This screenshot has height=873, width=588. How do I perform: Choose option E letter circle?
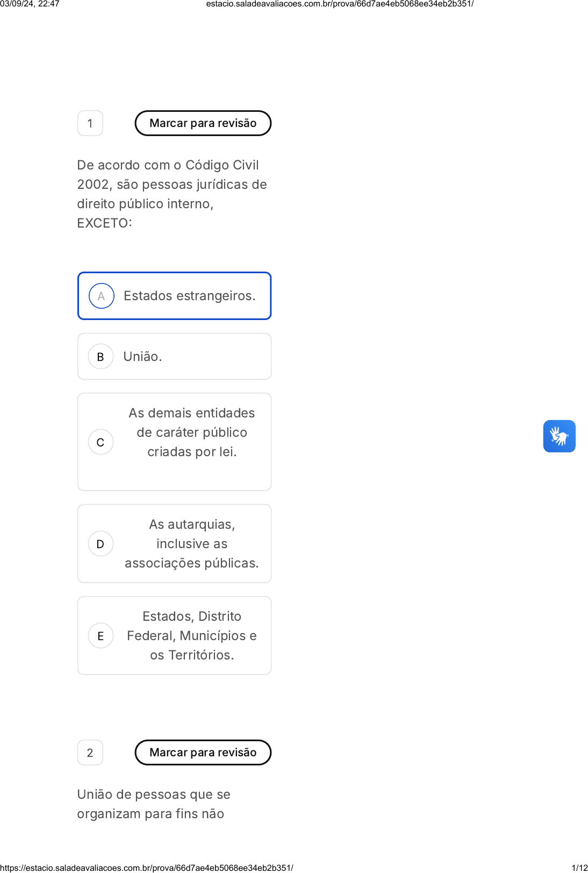101,636
